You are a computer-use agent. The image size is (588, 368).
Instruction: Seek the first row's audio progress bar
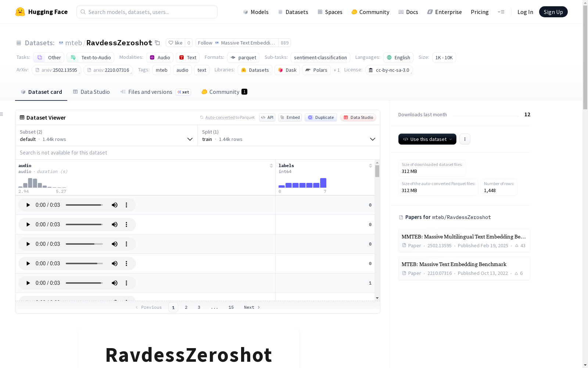84,205
